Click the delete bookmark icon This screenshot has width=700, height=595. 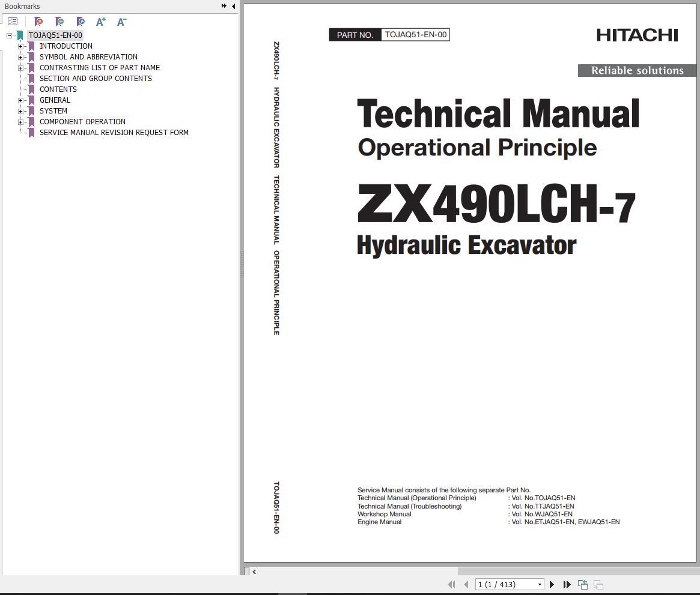[38, 22]
